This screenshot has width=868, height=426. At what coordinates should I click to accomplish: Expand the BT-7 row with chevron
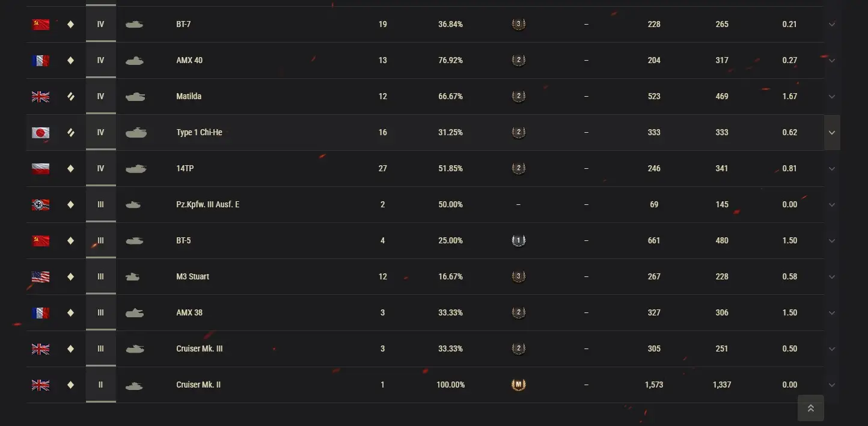(x=832, y=25)
